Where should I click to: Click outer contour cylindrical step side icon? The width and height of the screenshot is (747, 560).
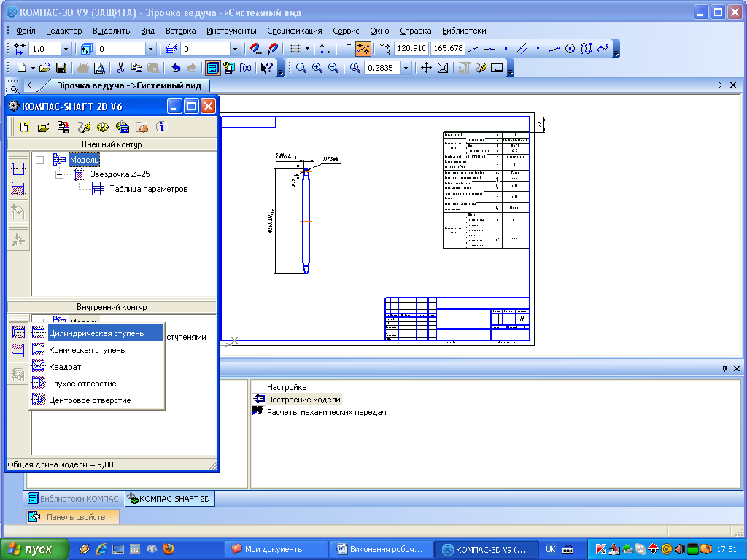pos(18,168)
